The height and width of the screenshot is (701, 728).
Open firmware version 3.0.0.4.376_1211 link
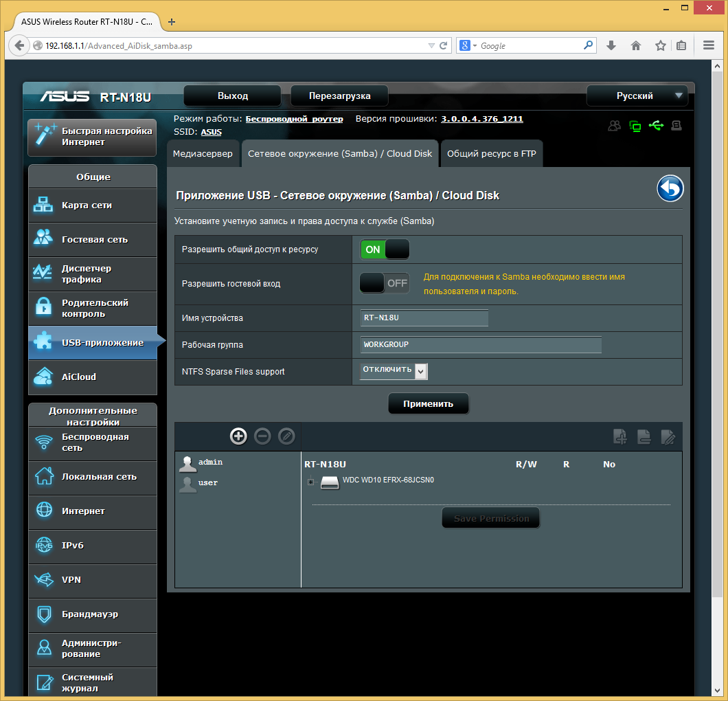(x=482, y=119)
